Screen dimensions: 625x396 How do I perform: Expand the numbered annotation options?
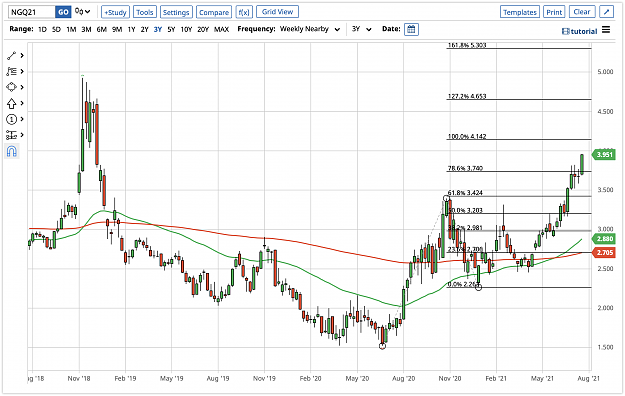pos(22,119)
